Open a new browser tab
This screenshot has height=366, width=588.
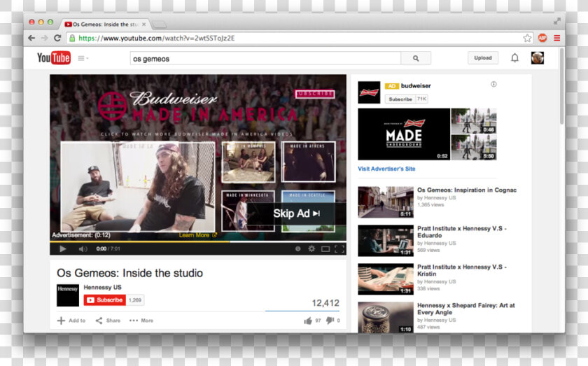(160, 24)
